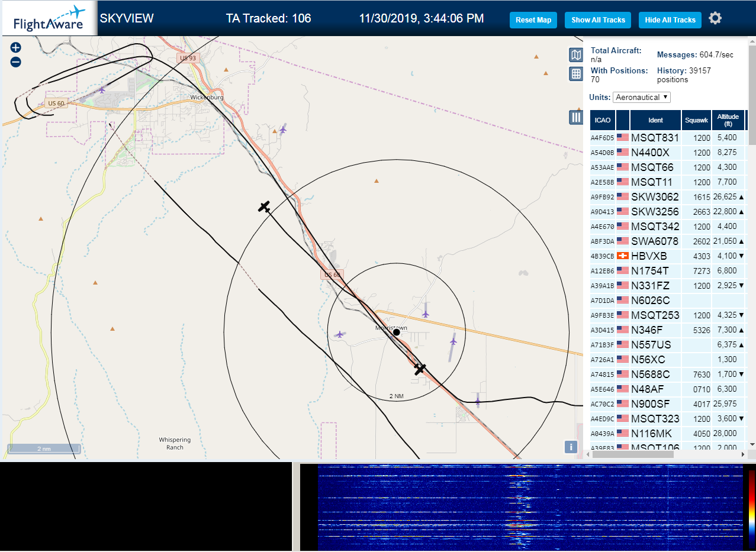
Task: Sort by the unlabeled flag column header
Action: (x=623, y=120)
